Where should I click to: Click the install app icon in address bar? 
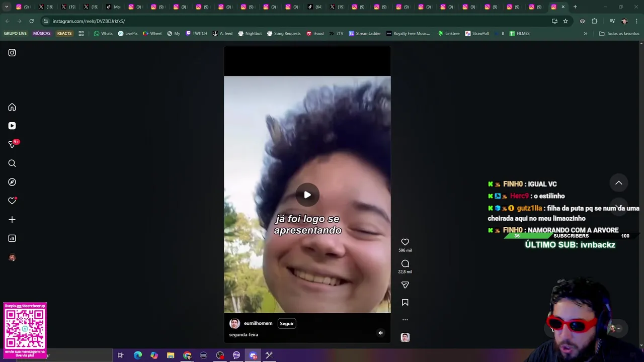[x=554, y=21]
